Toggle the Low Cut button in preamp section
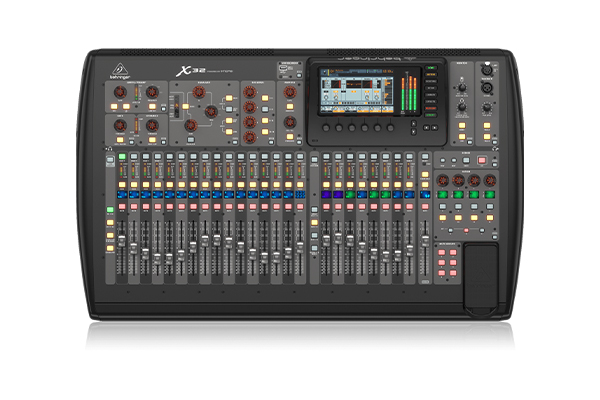The width and height of the screenshot is (600, 400). tap(152, 106)
